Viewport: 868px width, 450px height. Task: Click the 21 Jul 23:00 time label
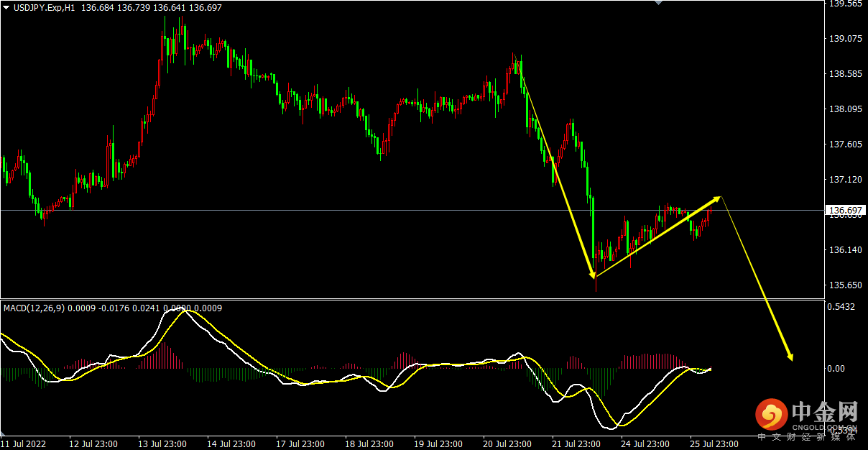tap(576, 444)
